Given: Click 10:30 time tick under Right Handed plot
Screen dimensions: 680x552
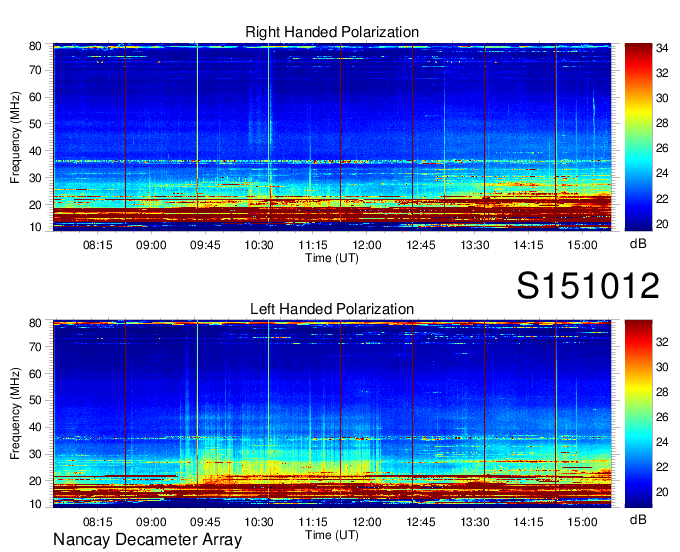Looking at the screenshot, I should tap(259, 245).
